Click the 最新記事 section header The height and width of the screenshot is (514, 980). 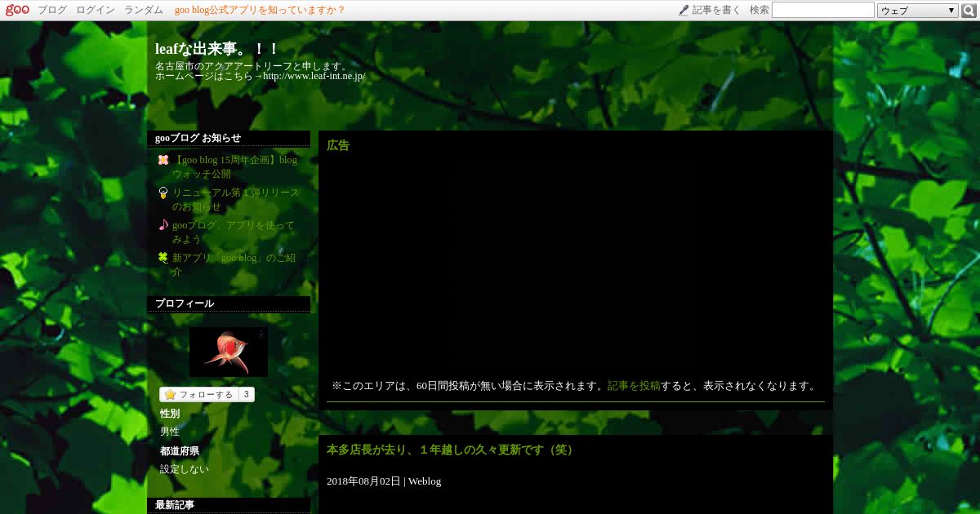coord(229,505)
